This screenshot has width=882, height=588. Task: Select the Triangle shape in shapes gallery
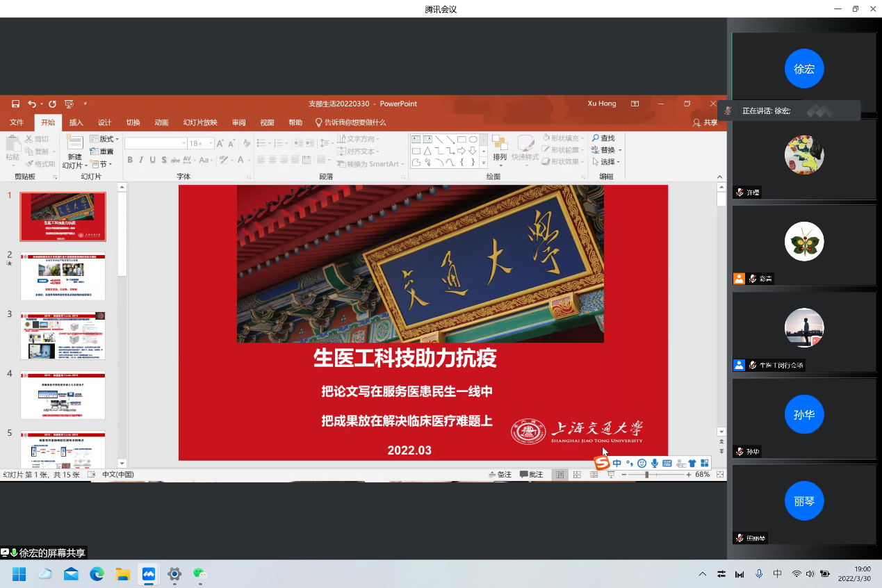(427, 151)
